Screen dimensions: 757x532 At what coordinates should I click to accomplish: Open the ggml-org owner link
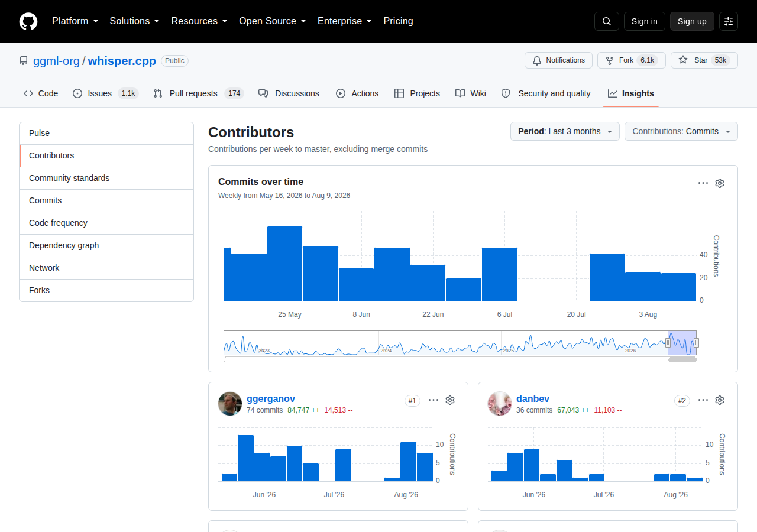click(x=56, y=61)
